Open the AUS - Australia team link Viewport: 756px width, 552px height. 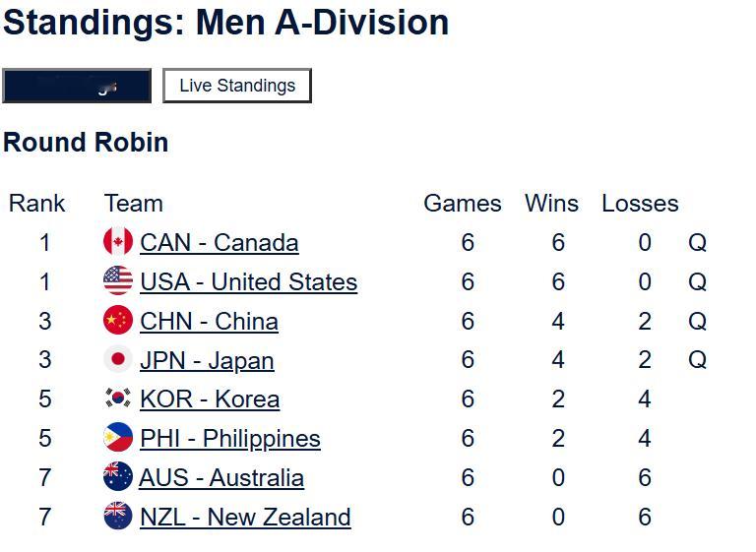[221, 478]
